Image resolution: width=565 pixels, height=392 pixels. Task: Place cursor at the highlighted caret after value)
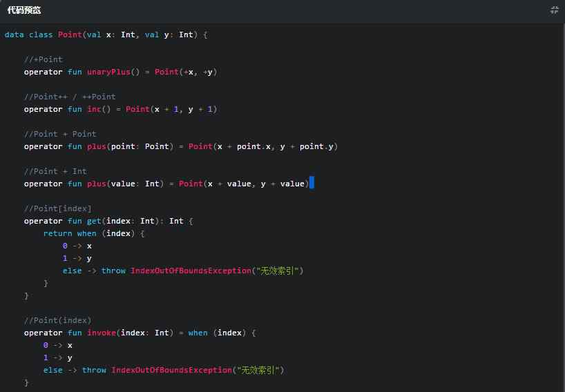click(x=312, y=183)
